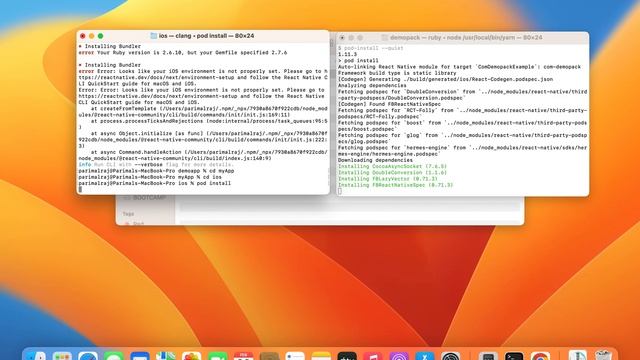This screenshot has height=360, width=640.
Task: Close the ios pod install terminal window
Action: click(82, 36)
